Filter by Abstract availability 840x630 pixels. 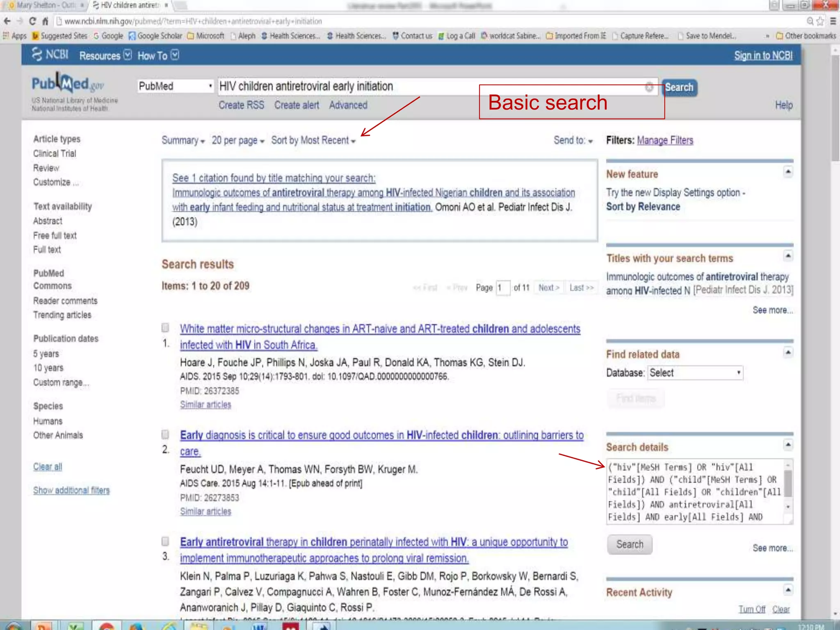(x=48, y=221)
